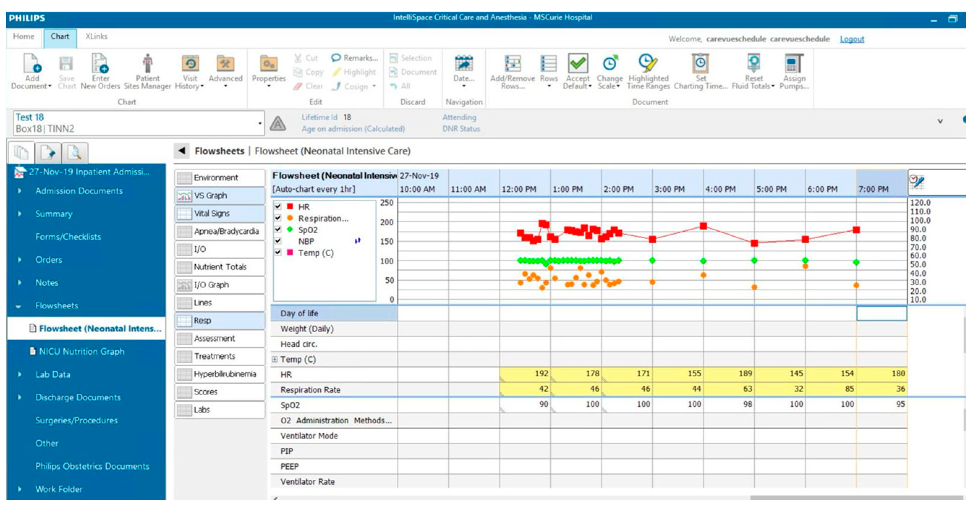Image resolution: width=980 pixels, height=513 pixels.
Task: Click the Accept Default checkmark icon
Action: click(578, 64)
